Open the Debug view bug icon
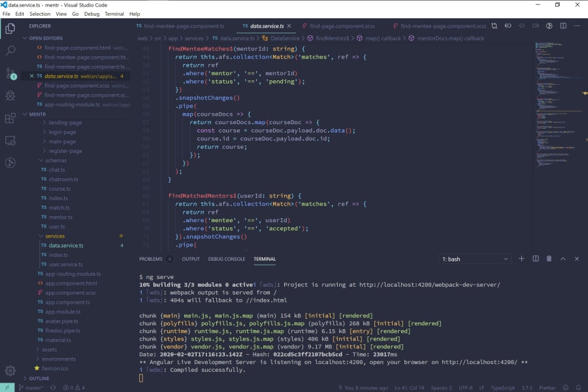The height and width of the screenshot is (392, 588). point(10,95)
